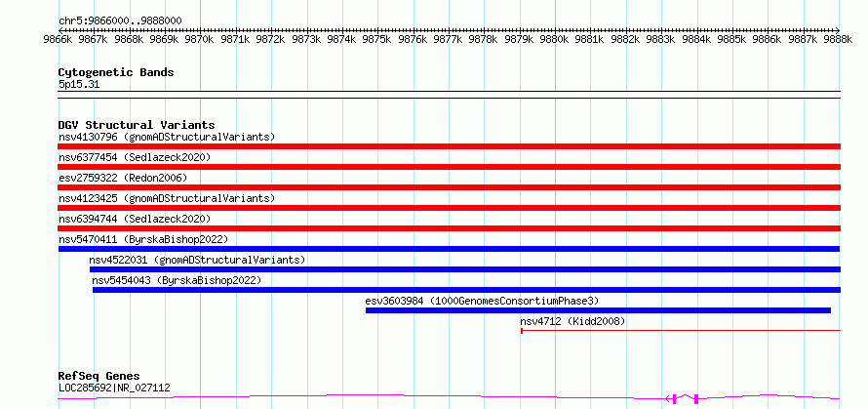The width and height of the screenshot is (868, 409).
Task: Click the RefSeq Genes track title
Action: point(99,377)
